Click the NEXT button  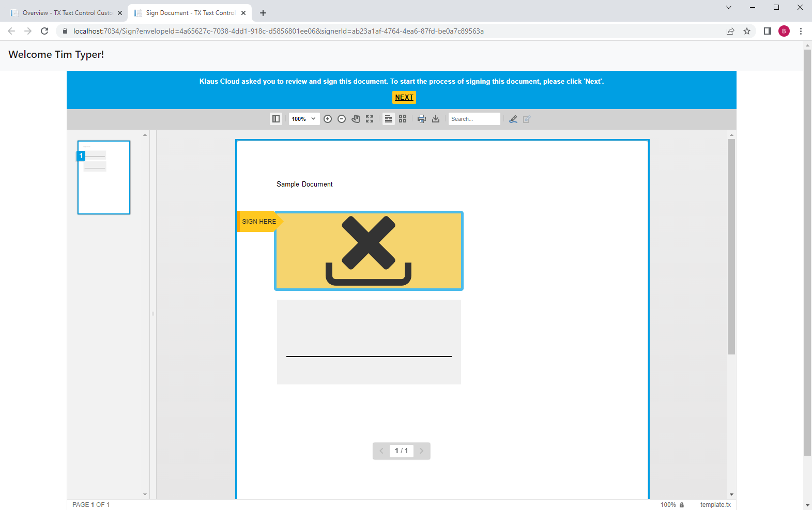click(x=404, y=97)
